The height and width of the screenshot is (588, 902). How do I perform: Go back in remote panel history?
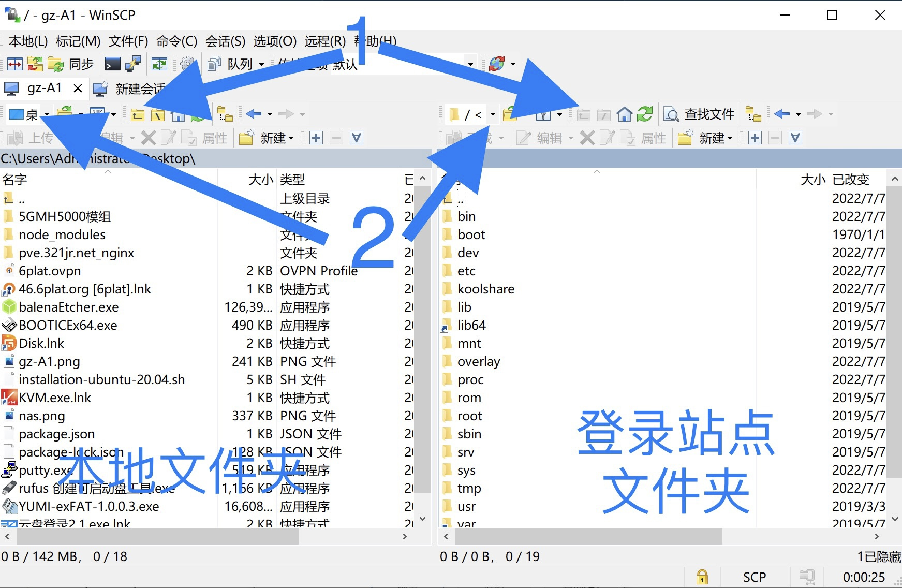coord(782,114)
